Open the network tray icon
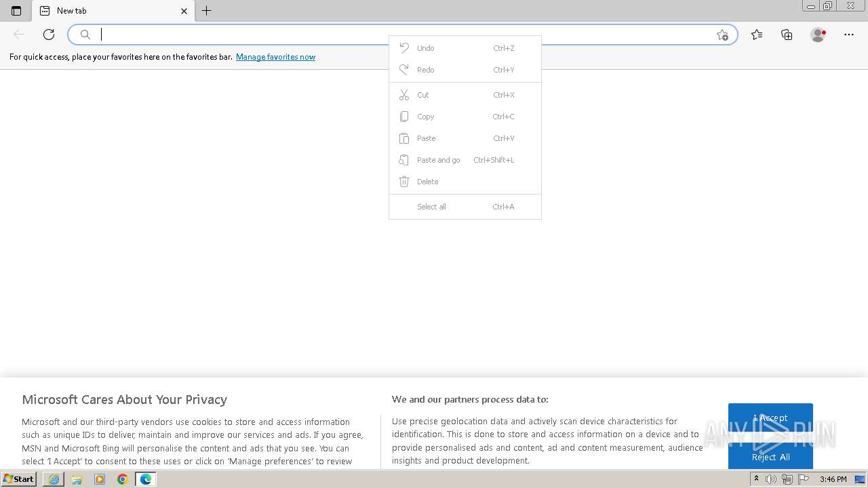The height and width of the screenshot is (488, 868). coord(787,479)
